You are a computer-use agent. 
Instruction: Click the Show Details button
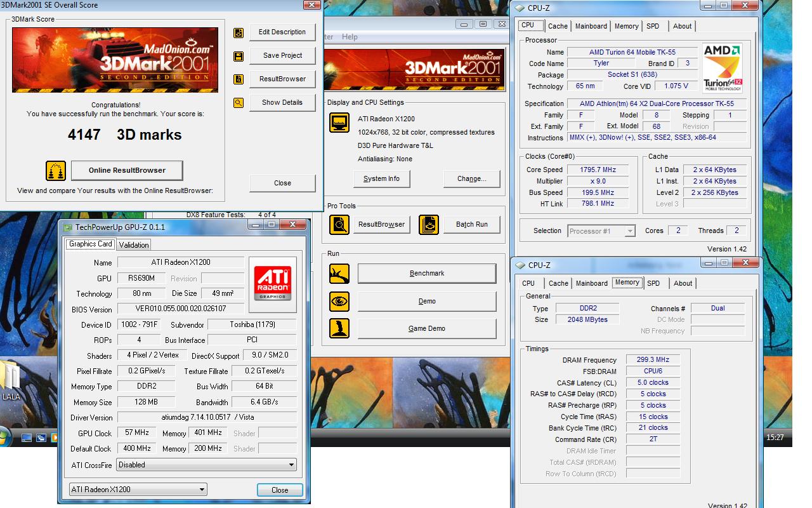[x=282, y=103]
